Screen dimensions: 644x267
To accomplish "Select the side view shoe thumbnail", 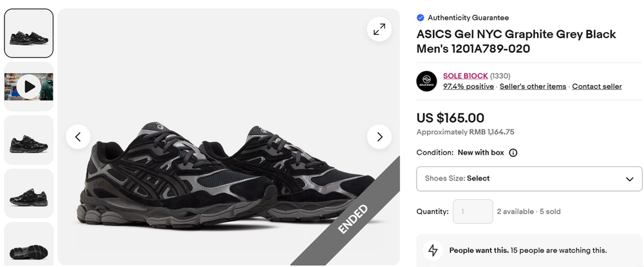I will pos(29,193).
